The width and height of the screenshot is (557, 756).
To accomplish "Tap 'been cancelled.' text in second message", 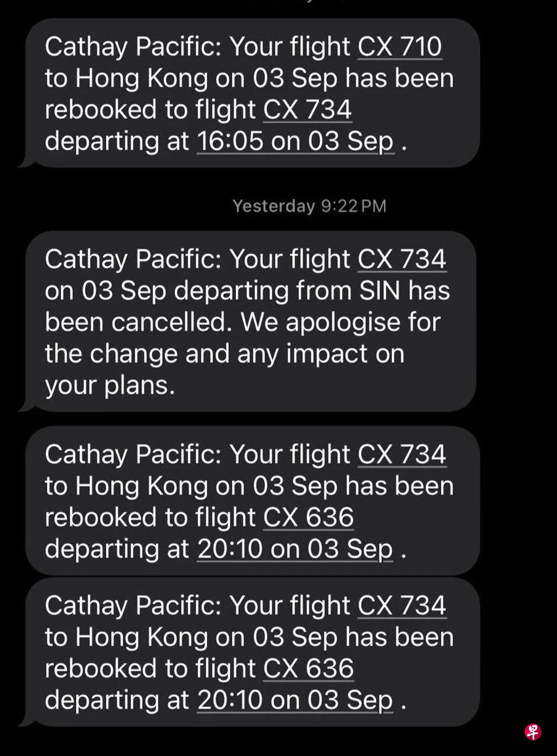I will [138, 323].
